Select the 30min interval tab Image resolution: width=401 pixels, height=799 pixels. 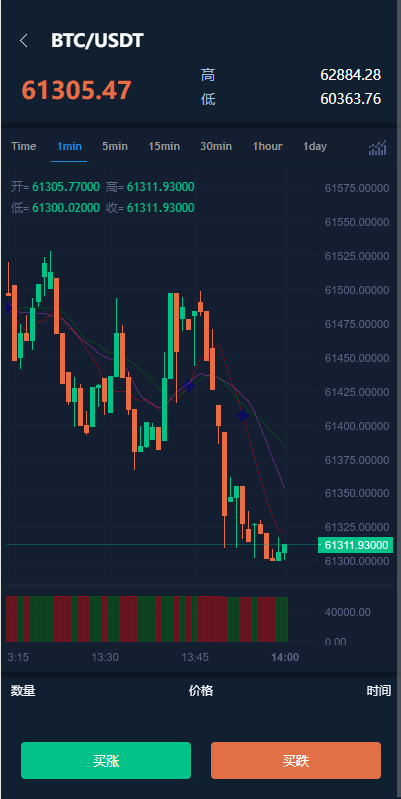(x=216, y=147)
